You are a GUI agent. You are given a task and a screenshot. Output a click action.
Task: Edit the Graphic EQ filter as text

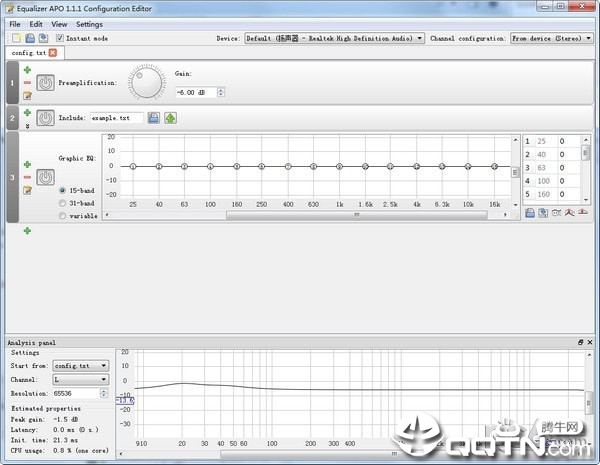tap(27, 190)
